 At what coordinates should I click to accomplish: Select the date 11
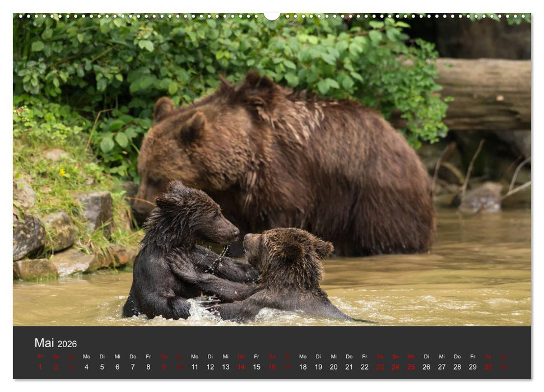[x=193, y=367]
